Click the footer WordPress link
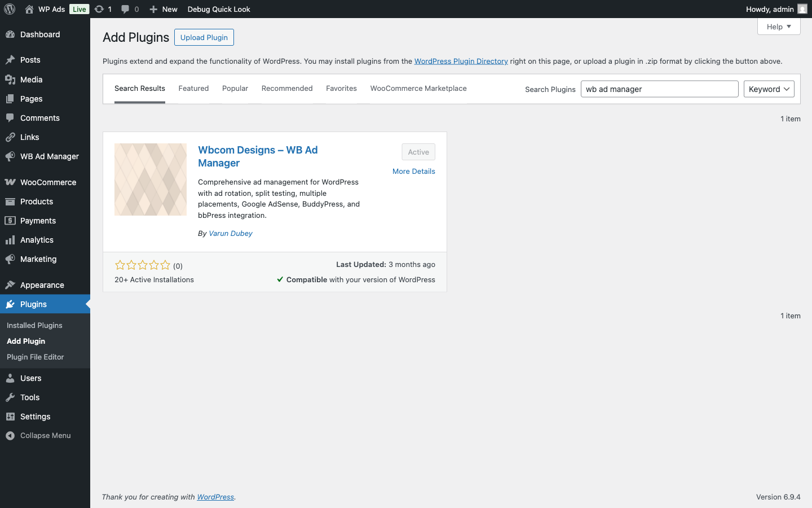 215,497
